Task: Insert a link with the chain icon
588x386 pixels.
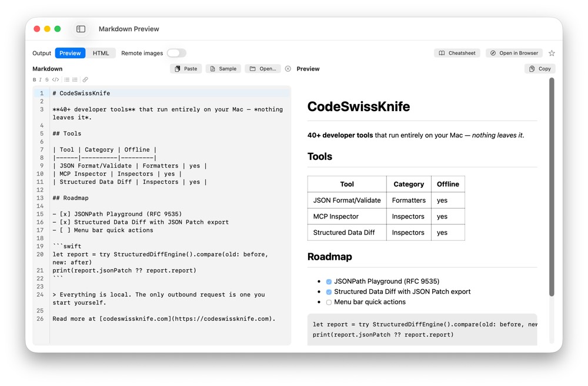Action: coord(85,79)
